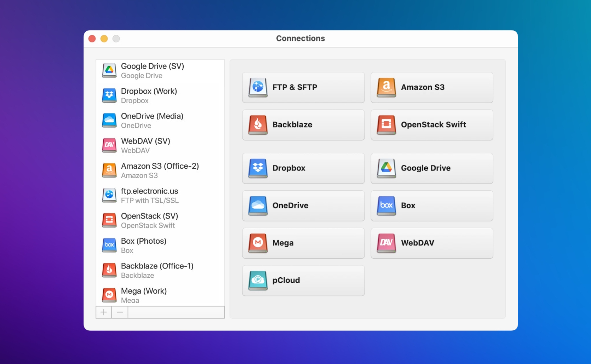
Task: Click the Dropbox (Work) connection icon
Action: coord(109,95)
